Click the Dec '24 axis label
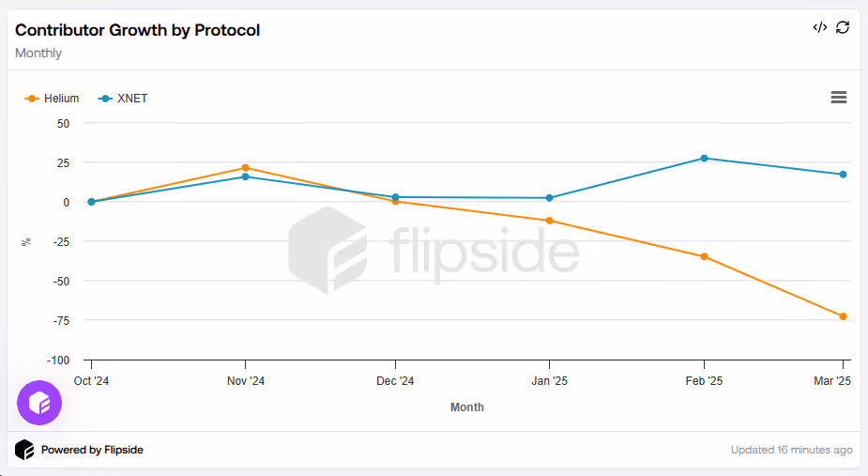The height and width of the screenshot is (476, 868). click(x=395, y=381)
